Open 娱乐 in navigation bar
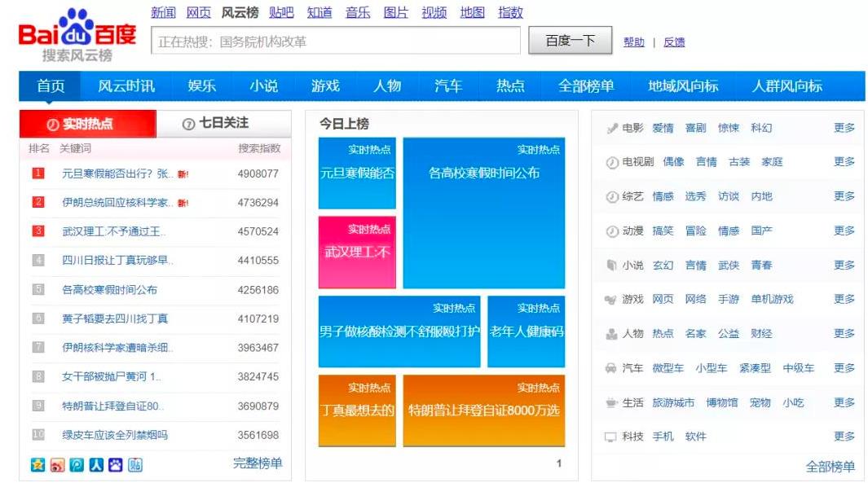 tap(201, 86)
